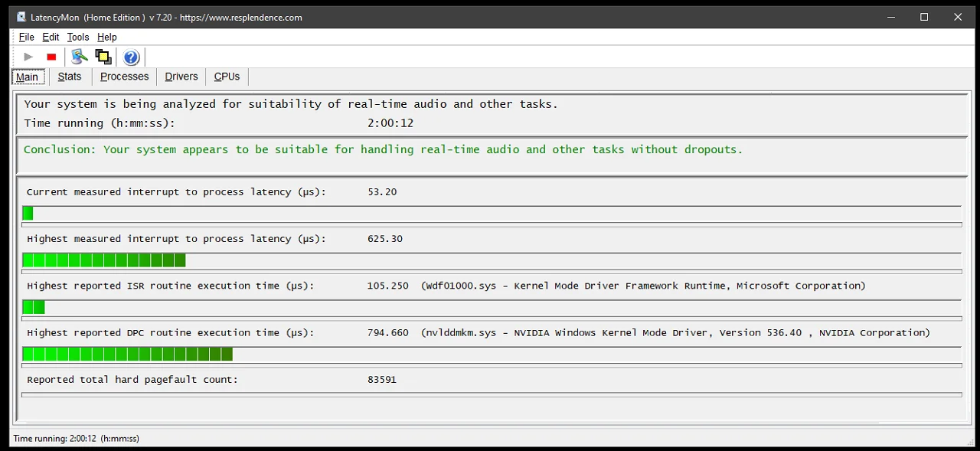The width and height of the screenshot is (980, 451).
Task: Click the 'Highest reported DPC routine execution time' label
Action: [x=171, y=332]
